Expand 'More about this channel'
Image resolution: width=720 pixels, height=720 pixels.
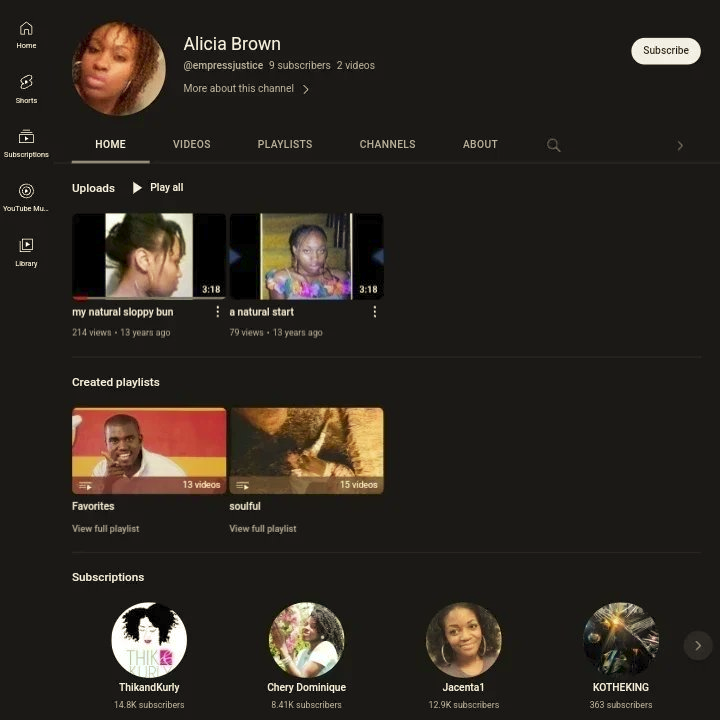coord(246,89)
